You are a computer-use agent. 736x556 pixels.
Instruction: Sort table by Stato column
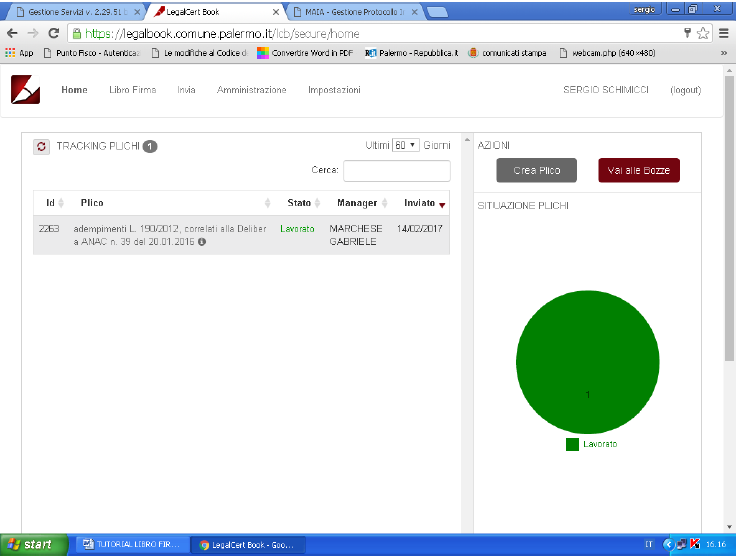click(303, 203)
